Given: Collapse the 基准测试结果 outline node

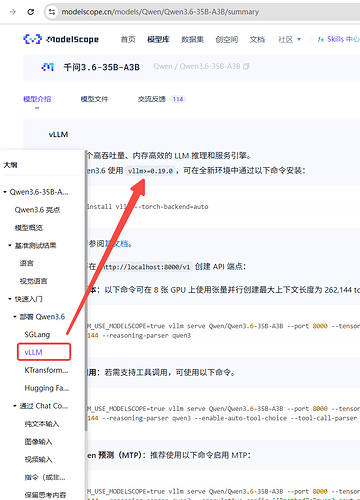Looking at the screenshot, I should pos(10,245).
